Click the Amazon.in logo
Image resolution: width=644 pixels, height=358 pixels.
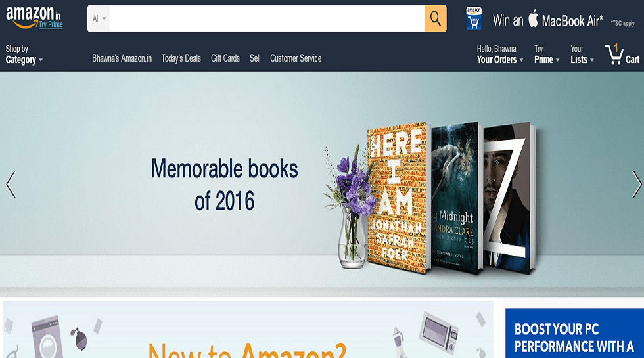34,17
